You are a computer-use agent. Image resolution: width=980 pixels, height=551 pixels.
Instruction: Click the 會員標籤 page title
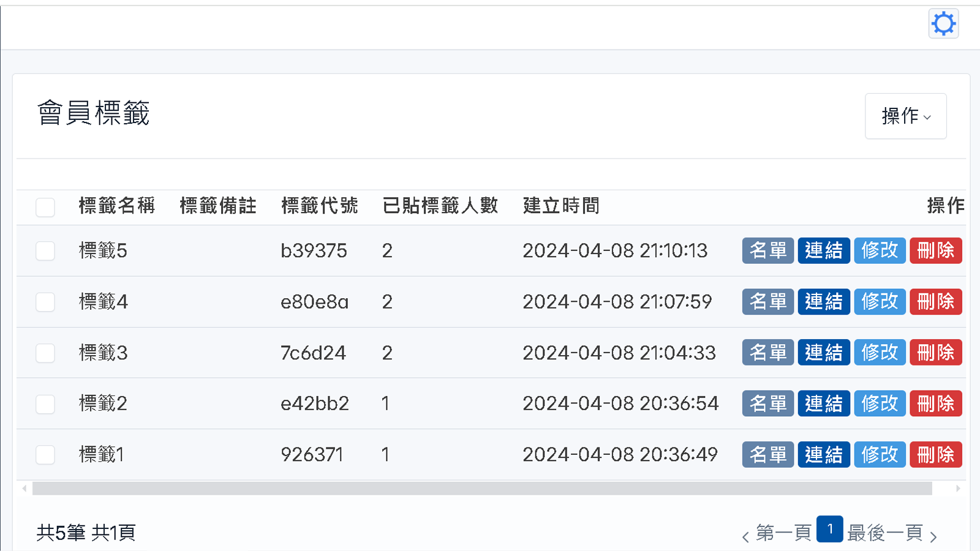pos(93,113)
